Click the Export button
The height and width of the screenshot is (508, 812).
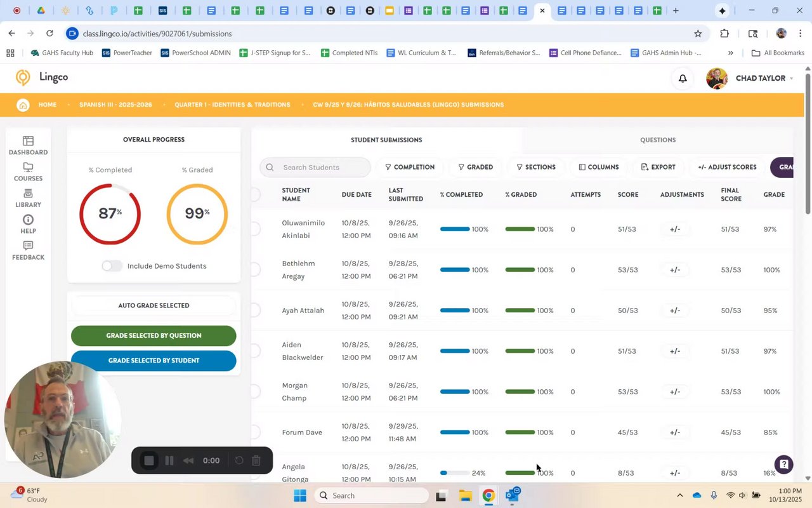tap(658, 167)
